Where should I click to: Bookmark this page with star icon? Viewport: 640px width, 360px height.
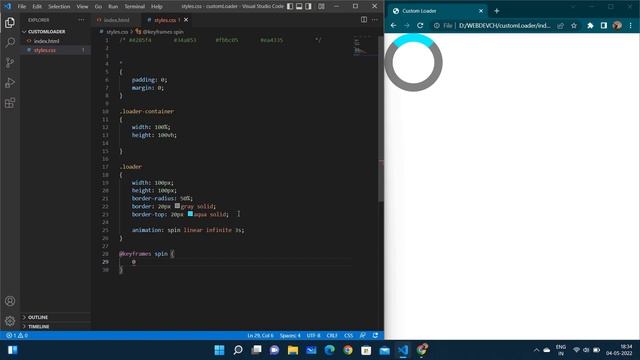[573, 25]
